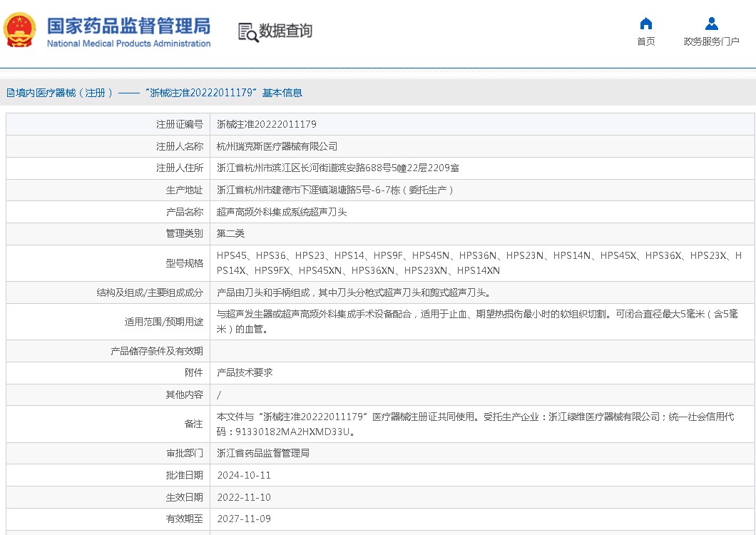The height and width of the screenshot is (535, 756).
Task: Click the 第二类 management category value
Action: click(230, 233)
